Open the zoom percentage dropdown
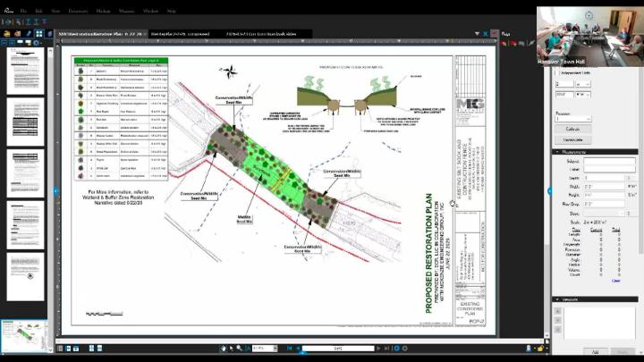This screenshot has height=362, width=644. [x=275, y=349]
